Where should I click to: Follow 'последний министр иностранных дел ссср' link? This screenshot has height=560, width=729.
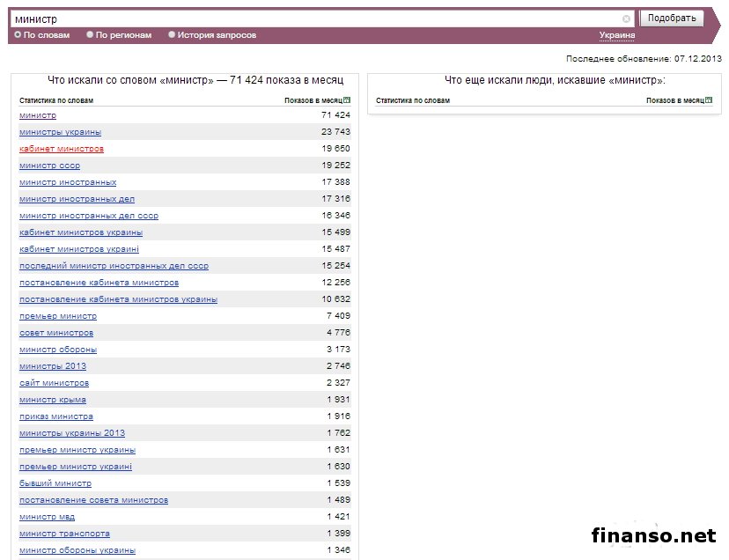click(x=114, y=266)
